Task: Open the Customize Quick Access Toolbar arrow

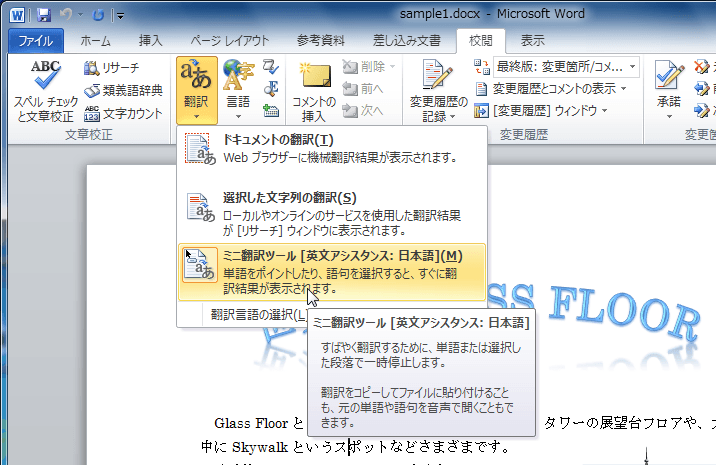Action: 120,16
